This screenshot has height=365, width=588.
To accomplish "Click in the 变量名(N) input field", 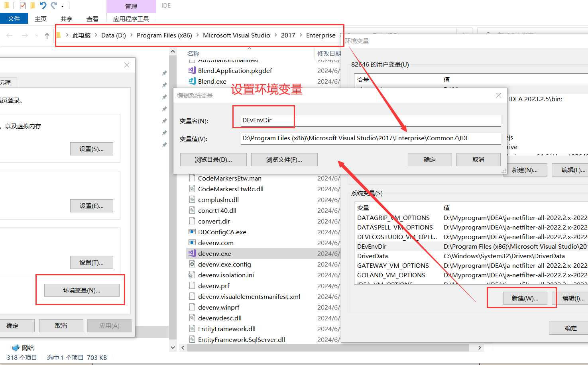I will (371, 120).
